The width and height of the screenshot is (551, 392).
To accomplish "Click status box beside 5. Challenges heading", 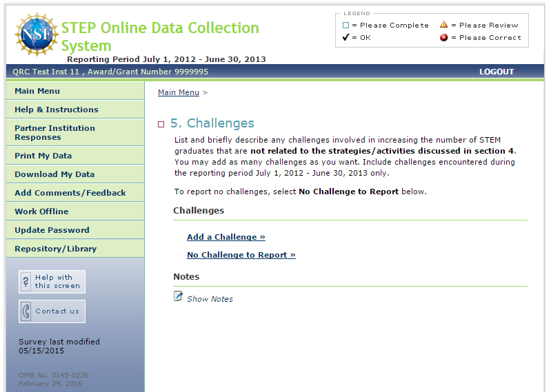I will [x=161, y=125].
